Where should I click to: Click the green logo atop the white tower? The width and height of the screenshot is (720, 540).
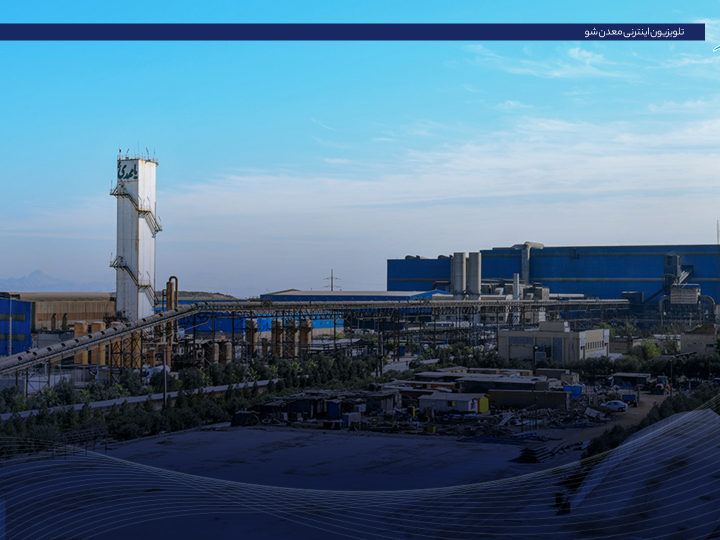pos(128,171)
